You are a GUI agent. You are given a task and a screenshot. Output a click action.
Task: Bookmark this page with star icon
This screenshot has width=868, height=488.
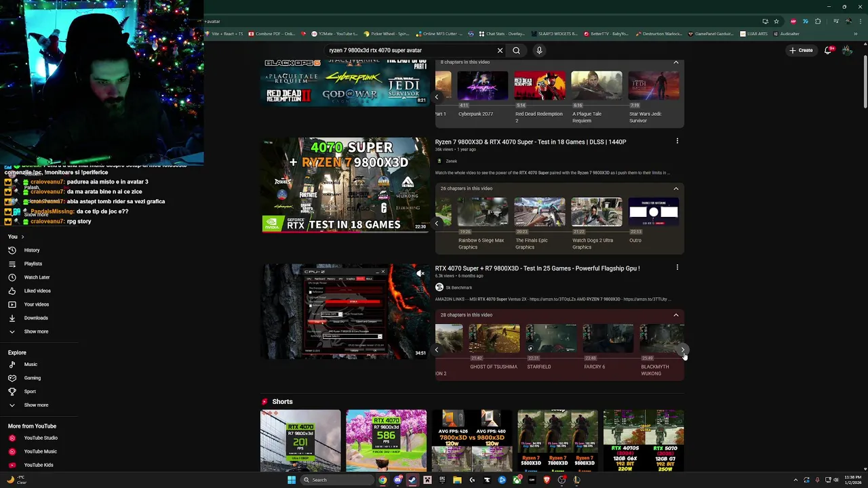point(776,21)
